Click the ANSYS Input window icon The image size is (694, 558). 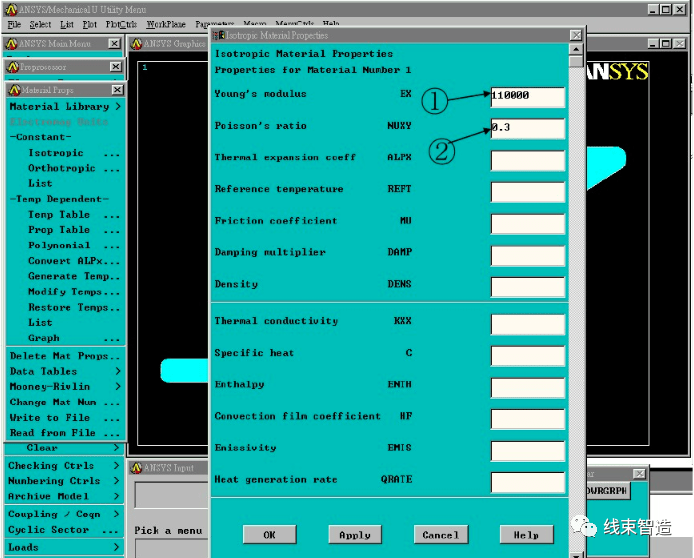click(137, 468)
